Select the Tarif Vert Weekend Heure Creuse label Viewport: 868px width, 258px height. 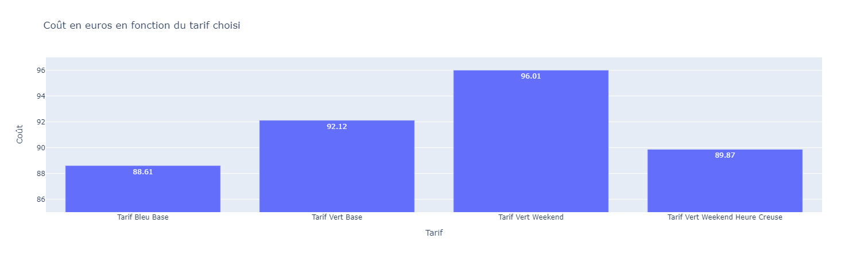[x=725, y=217]
